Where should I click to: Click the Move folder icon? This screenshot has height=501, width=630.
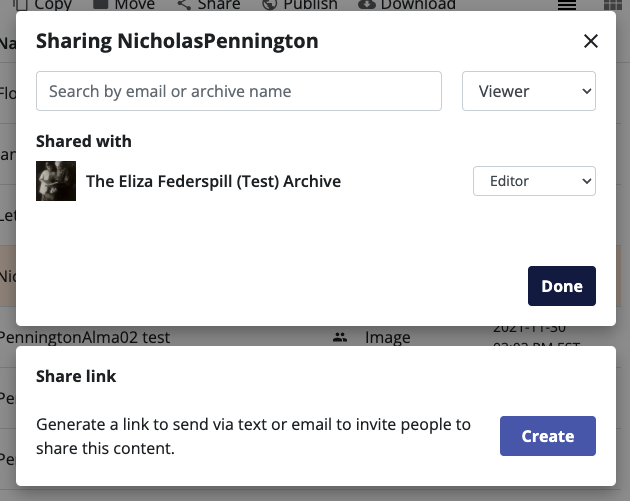click(100, 5)
